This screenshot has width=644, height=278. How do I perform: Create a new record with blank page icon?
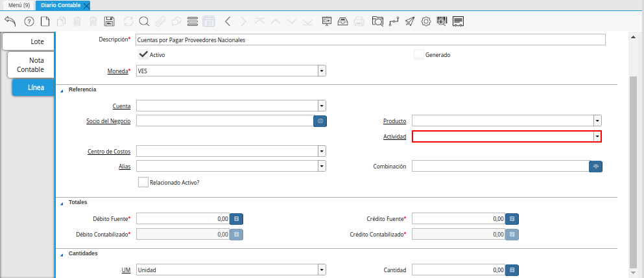click(x=45, y=21)
